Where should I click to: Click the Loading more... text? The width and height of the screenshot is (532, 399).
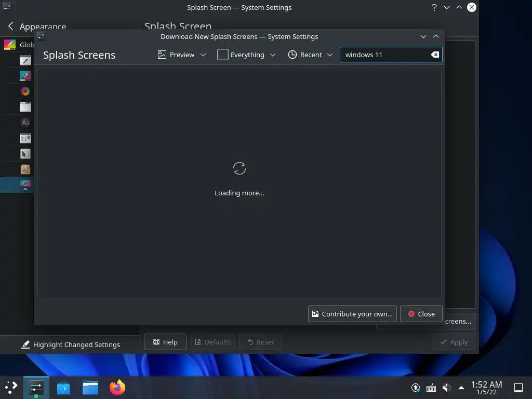(239, 193)
